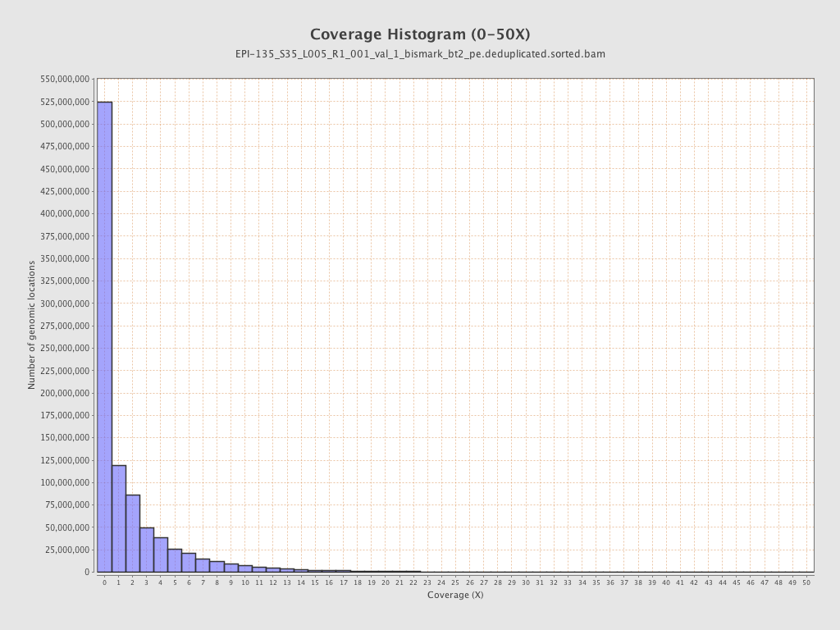Click the x-axis tick label 50
Image resolution: width=840 pixels, height=630 pixels.
pos(806,583)
